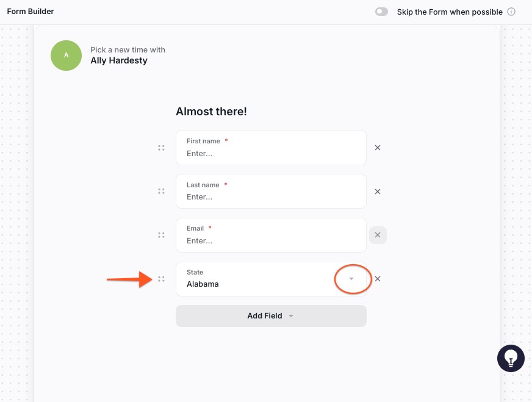Remove the Last name field
Image resolution: width=532 pixels, height=402 pixels.
pyautogui.click(x=378, y=192)
